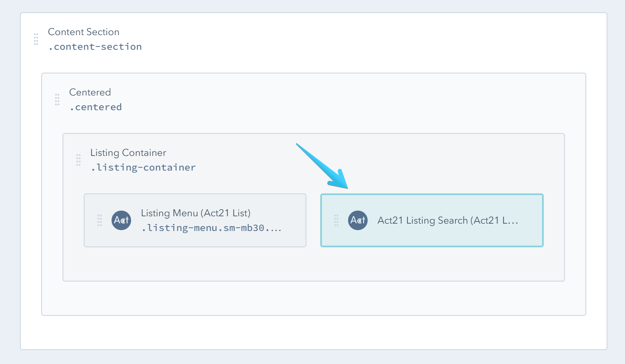Screen dimensions: 625x364
Task: Select the Listing Menu (Act21 List) module
Action: tap(195, 220)
